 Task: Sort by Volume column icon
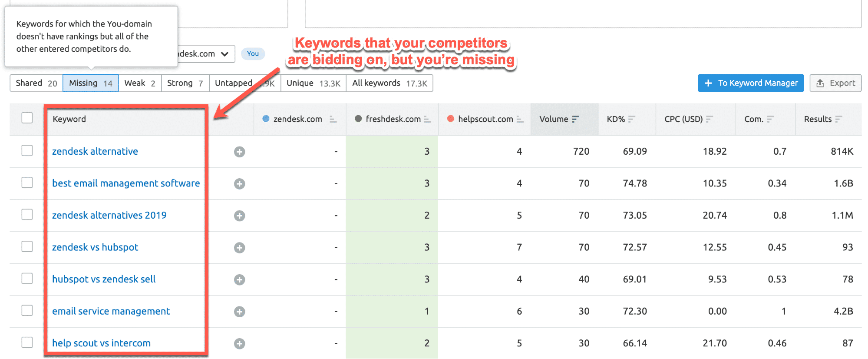click(576, 119)
